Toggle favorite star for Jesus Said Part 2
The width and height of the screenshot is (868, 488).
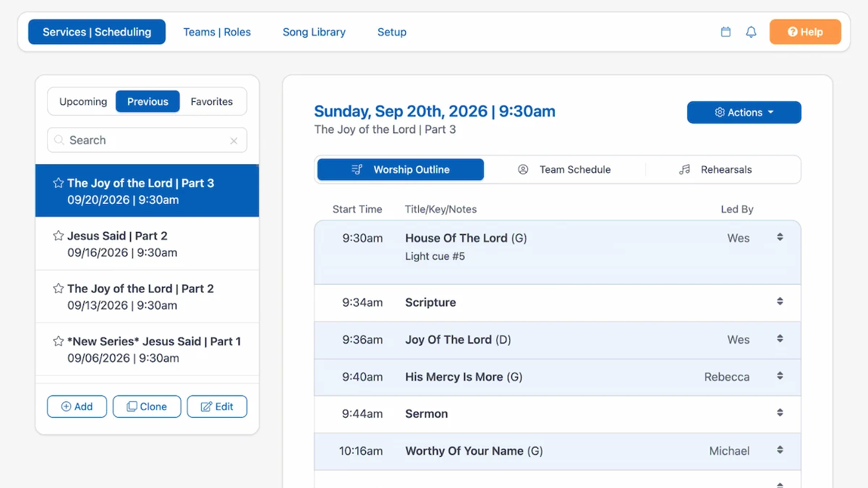coord(59,236)
